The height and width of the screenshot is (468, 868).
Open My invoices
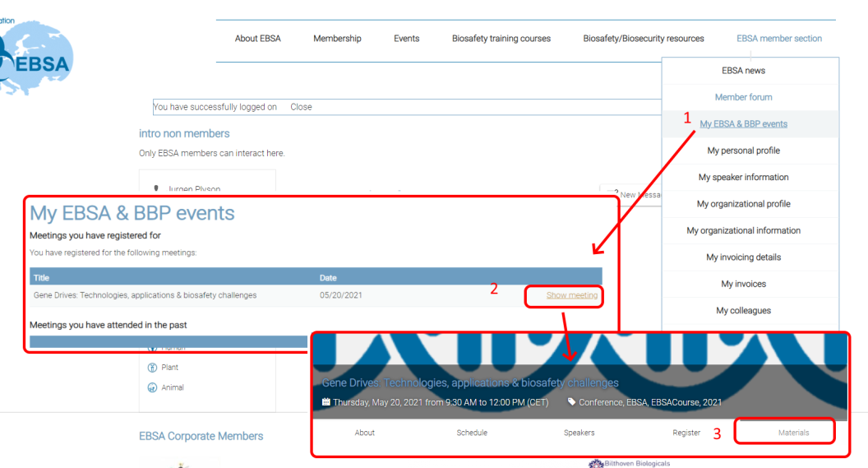coord(743,284)
